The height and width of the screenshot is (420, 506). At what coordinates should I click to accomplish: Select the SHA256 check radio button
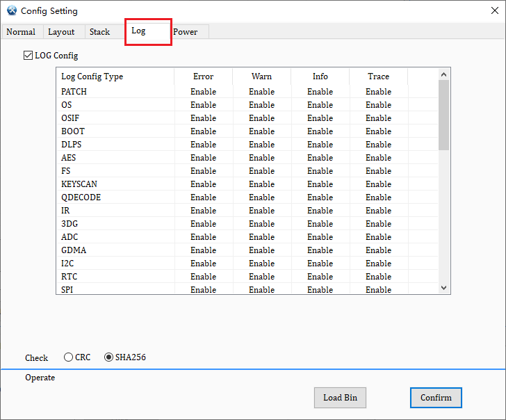pyautogui.click(x=108, y=357)
